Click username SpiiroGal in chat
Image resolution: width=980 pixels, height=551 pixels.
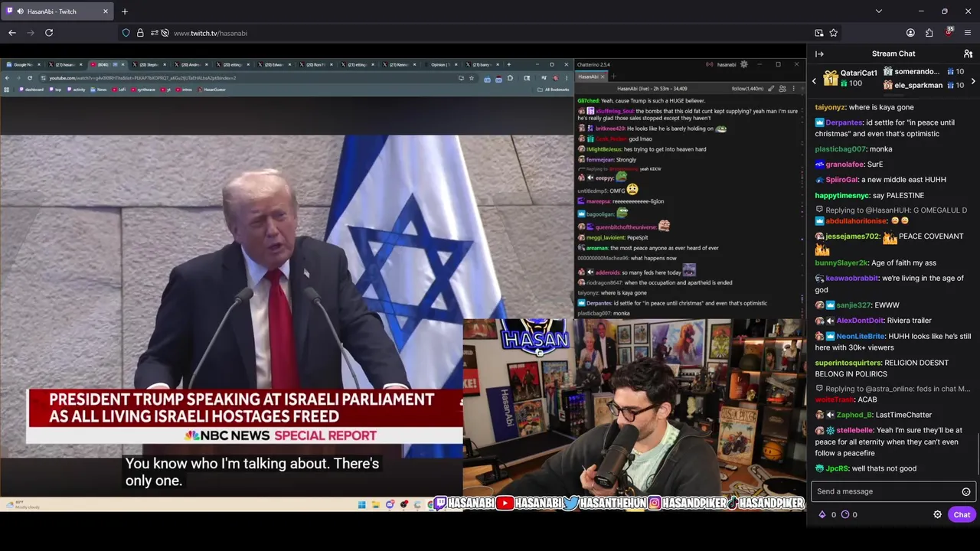841,180
